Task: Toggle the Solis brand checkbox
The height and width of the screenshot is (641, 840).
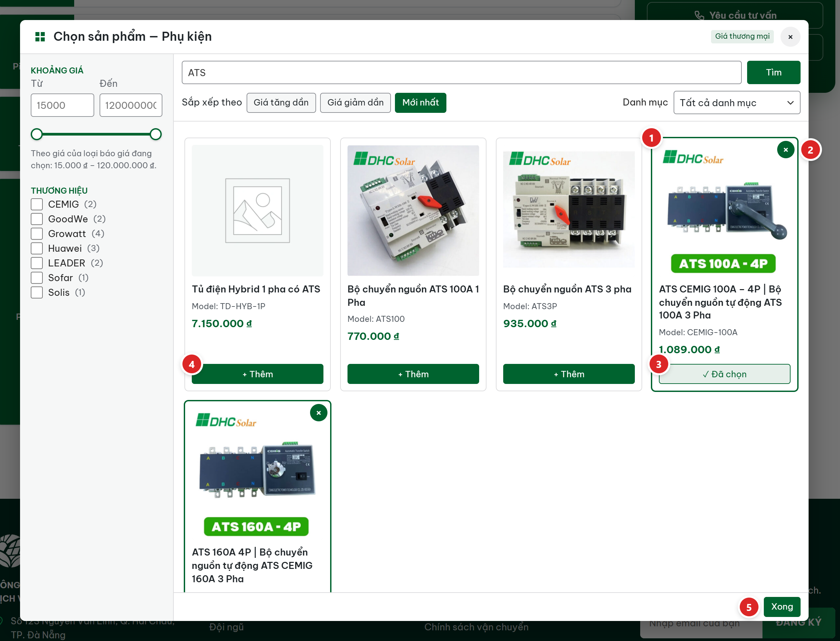Action: click(x=37, y=293)
